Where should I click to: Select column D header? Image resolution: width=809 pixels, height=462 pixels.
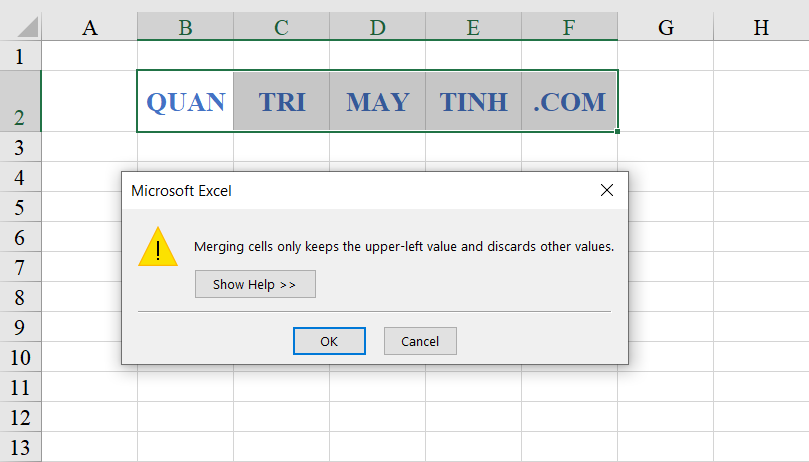(377, 27)
